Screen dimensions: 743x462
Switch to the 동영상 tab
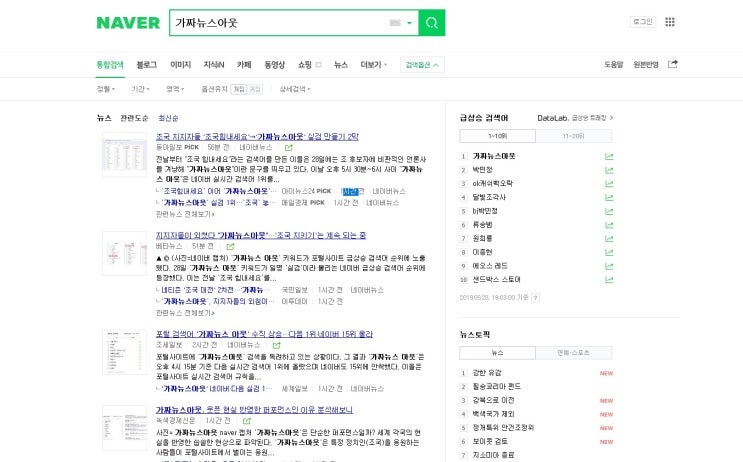tap(274, 65)
